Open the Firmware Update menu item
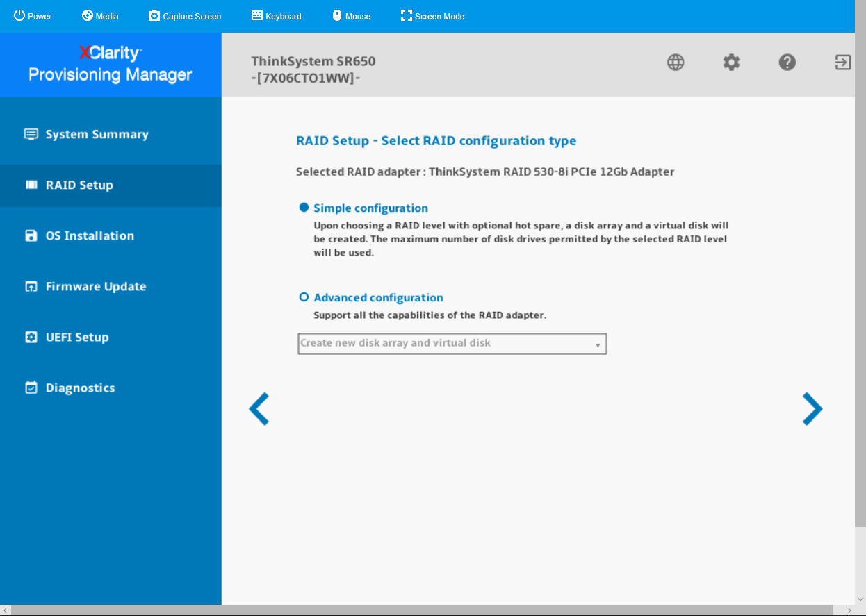Image resolution: width=866 pixels, height=616 pixels. [111, 286]
